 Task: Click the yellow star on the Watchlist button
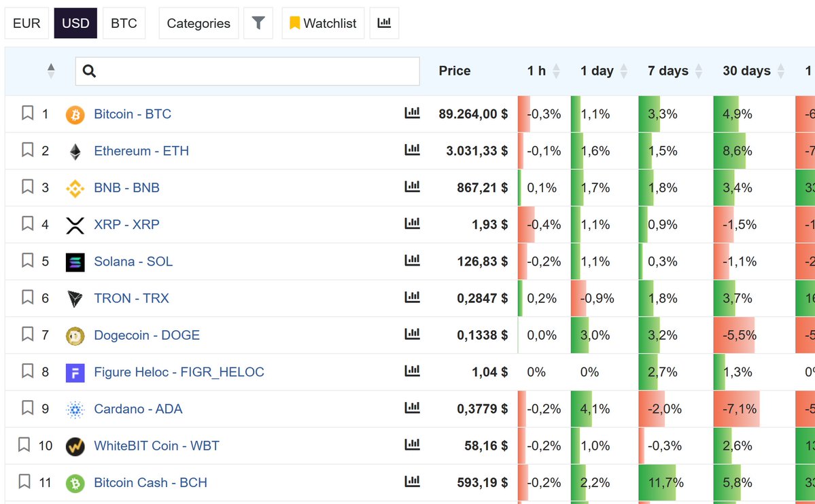tap(294, 22)
